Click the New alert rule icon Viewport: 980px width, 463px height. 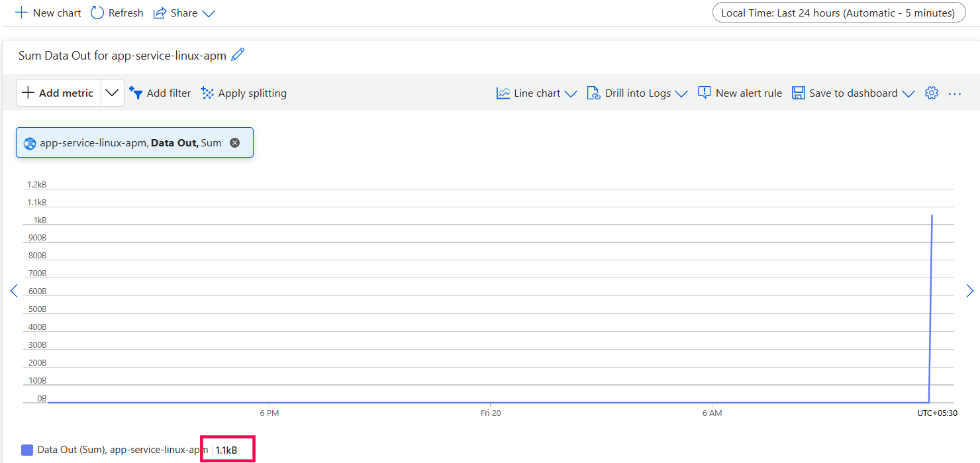coord(705,93)
